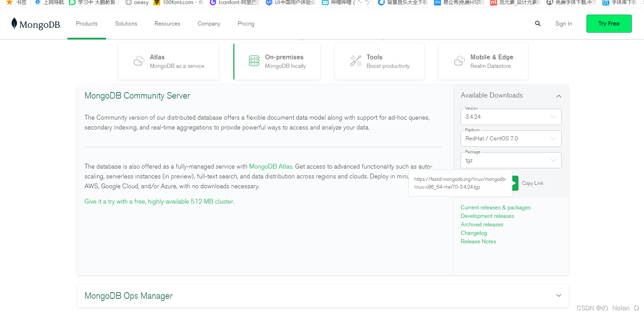
Task: Open the Products menu
Action: tap(87, 23)
